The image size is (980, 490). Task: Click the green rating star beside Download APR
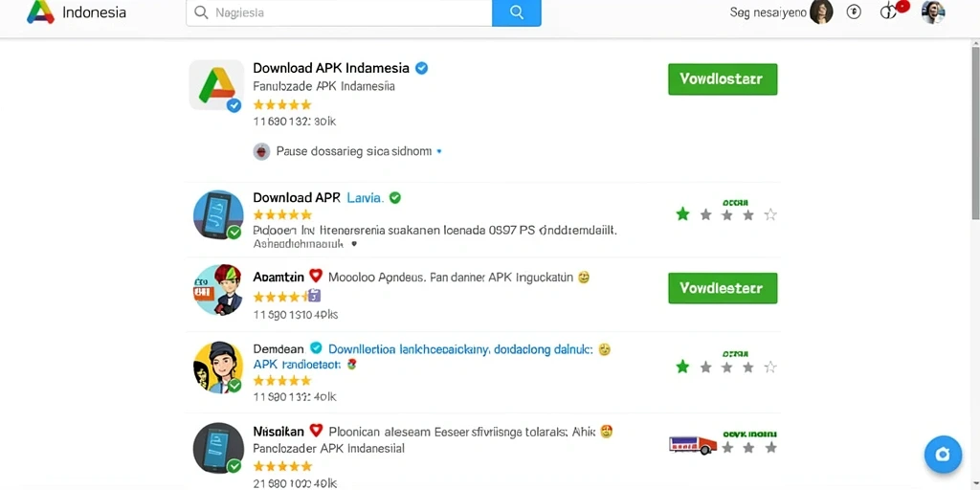point(682,214)
